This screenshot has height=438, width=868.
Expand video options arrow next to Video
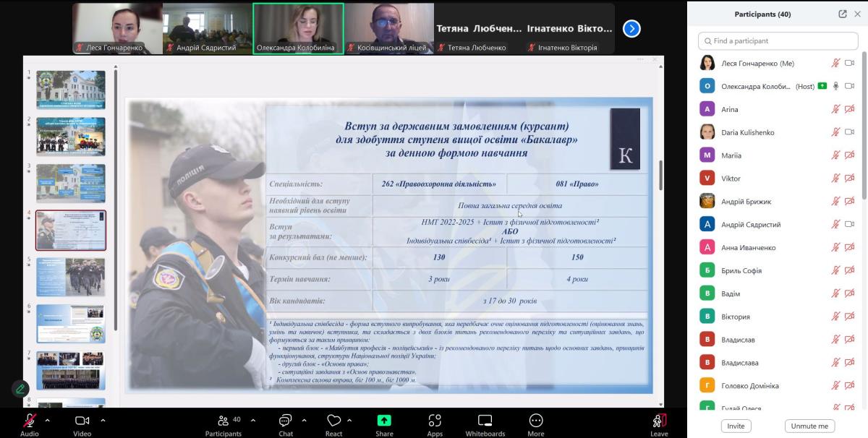[x=103, y=420]
